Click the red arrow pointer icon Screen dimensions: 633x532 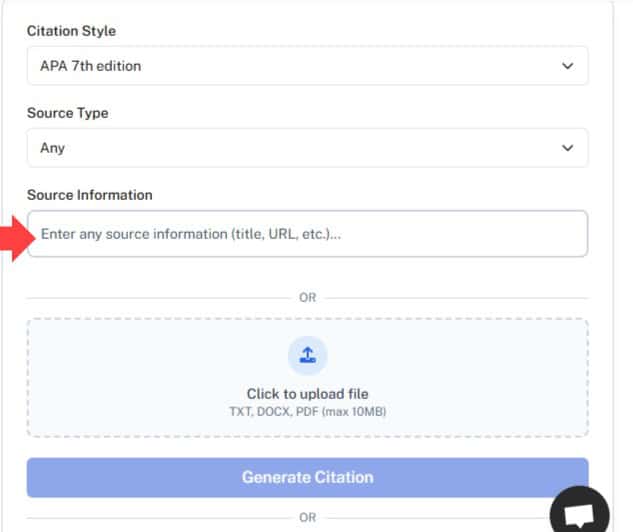point(12,236)
